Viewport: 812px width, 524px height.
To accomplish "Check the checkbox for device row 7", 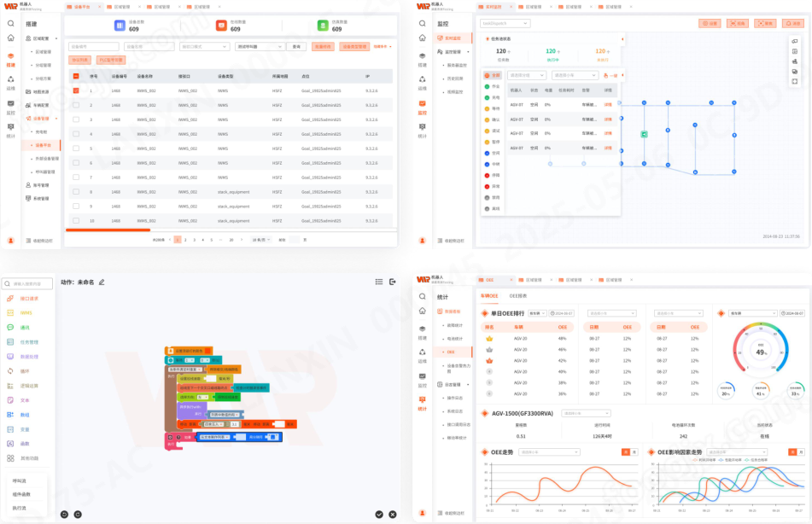I will pos(76,177).
